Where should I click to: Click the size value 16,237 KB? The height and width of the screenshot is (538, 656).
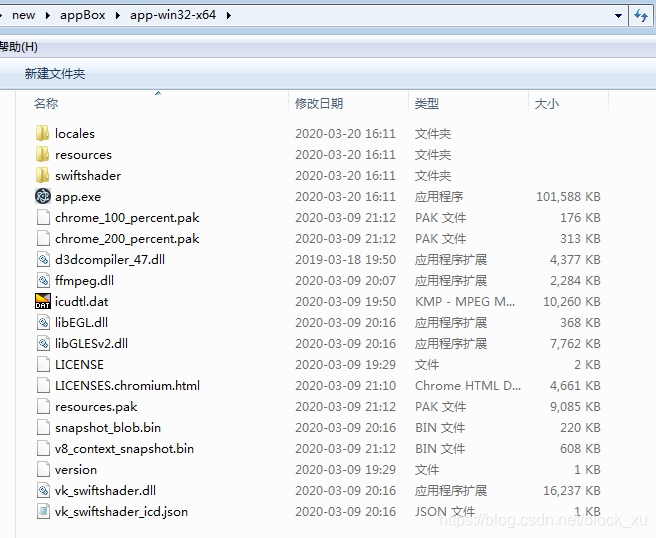(x=571, y=490)
